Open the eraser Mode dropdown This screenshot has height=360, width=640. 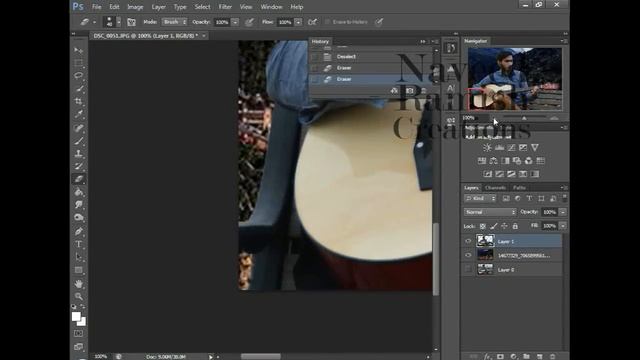pyautogui.click(x=175, y=22)
